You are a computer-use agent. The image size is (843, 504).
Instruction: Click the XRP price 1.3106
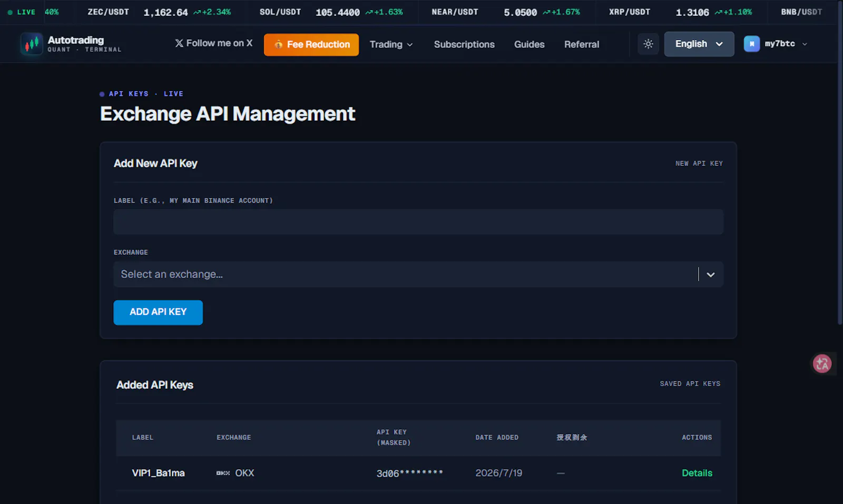point(692,12)
